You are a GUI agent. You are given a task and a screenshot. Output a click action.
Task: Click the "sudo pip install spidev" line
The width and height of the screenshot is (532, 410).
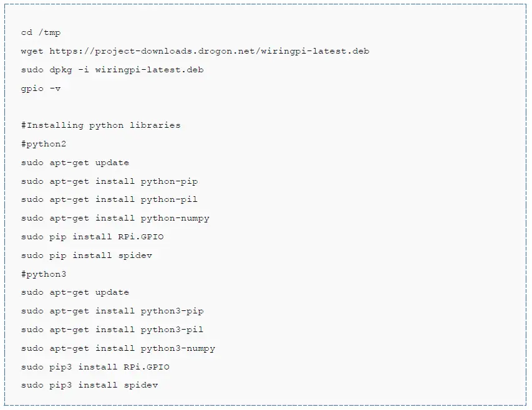click(86, 255)
